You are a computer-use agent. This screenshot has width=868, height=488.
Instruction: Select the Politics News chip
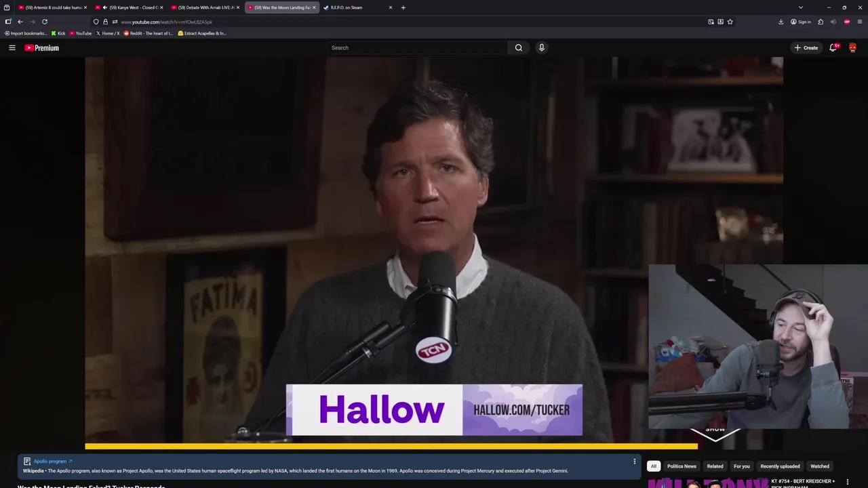[682, 466]
